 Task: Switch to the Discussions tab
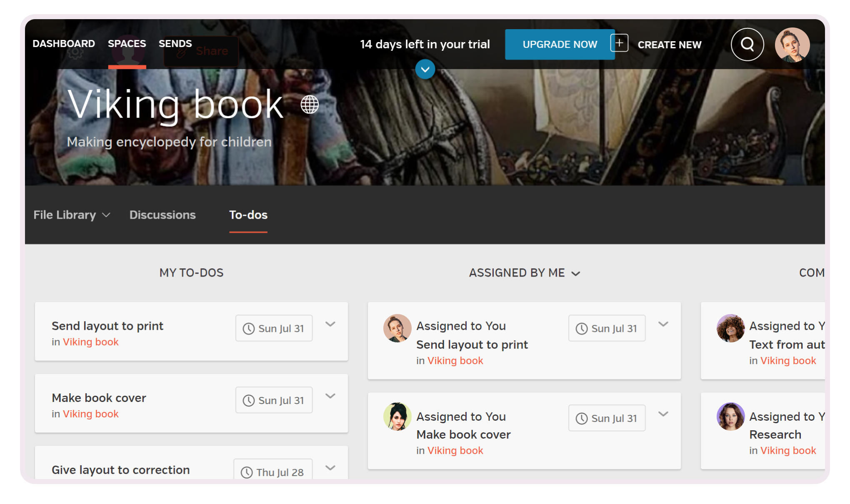162,215
